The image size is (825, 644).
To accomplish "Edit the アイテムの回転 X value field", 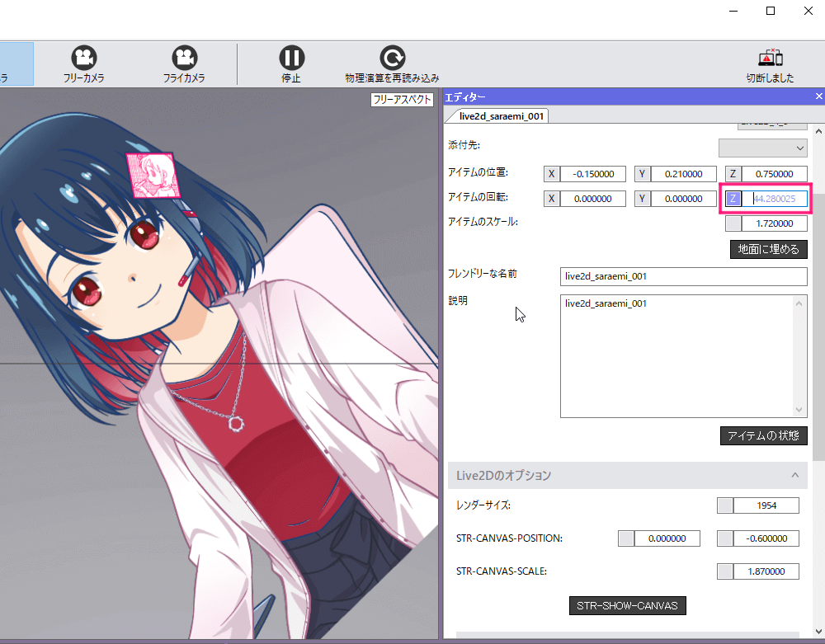I will [x=593, y=199].
